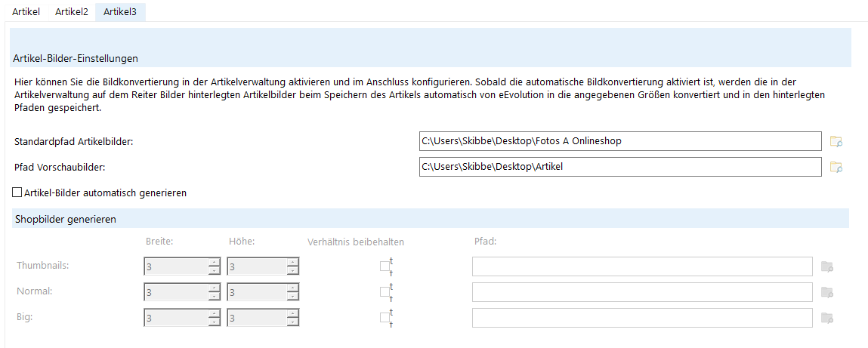Open folder browser for Big path

pos(827,318)
